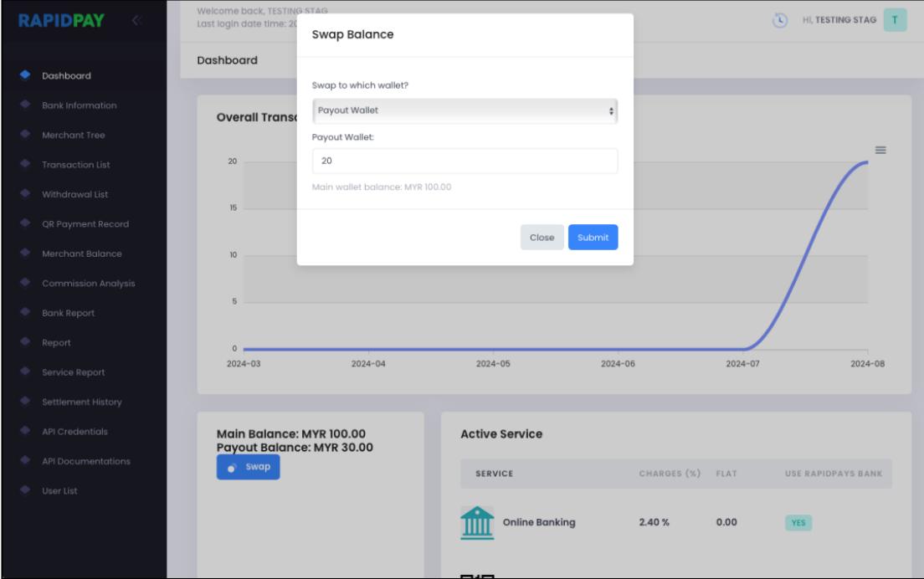This screenshot has width=924, height=579.
Task: Navigate to Merchant Balance
Action: (82, 254)
